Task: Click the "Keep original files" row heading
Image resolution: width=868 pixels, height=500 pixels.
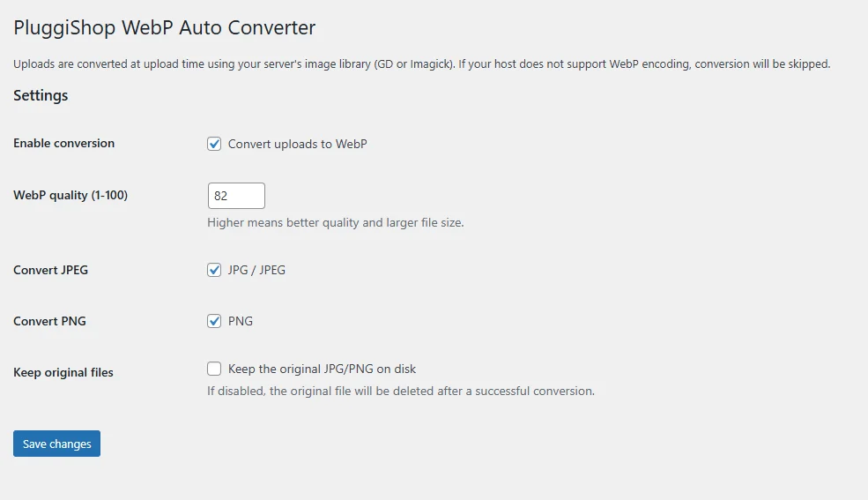Action: (x=63, y=372)
